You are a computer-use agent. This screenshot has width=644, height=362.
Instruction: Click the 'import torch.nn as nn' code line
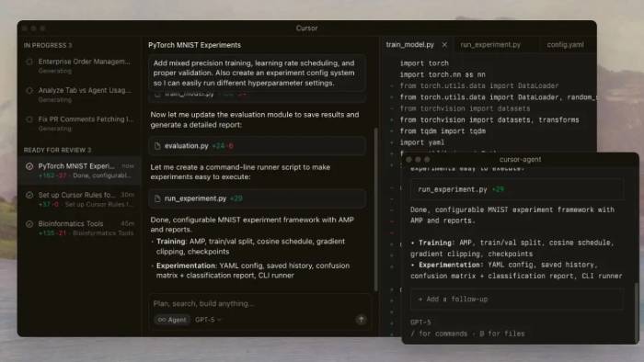coord(443,74)
